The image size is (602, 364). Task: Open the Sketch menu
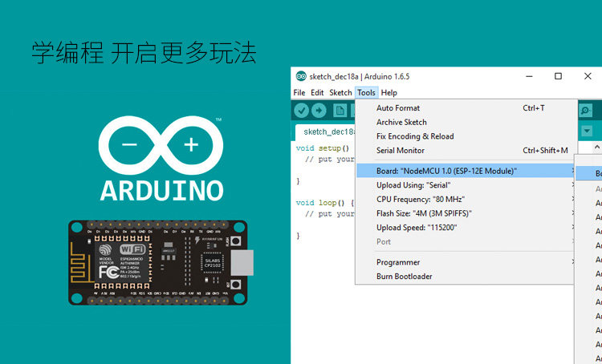pos(340,92)
